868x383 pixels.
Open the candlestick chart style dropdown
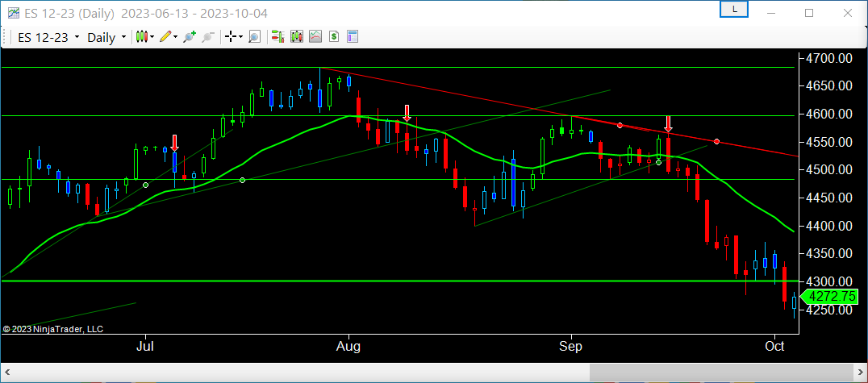coord(145,37)
